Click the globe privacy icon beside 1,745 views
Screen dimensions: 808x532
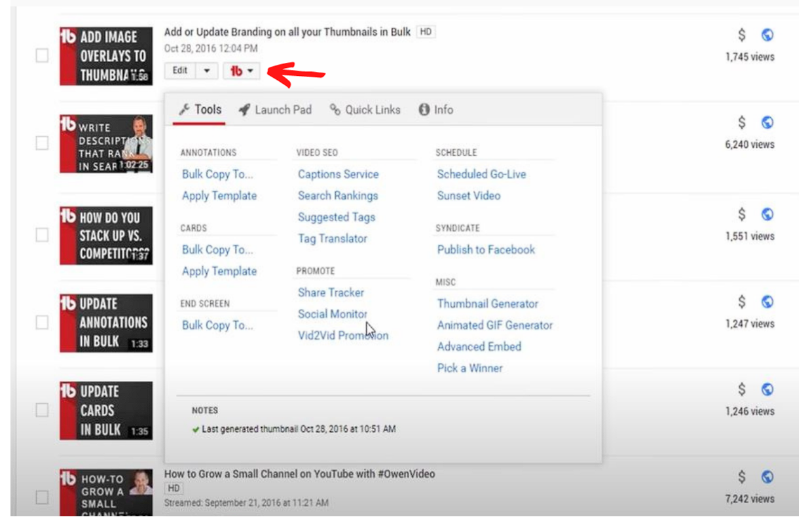(x=767, y=33)
